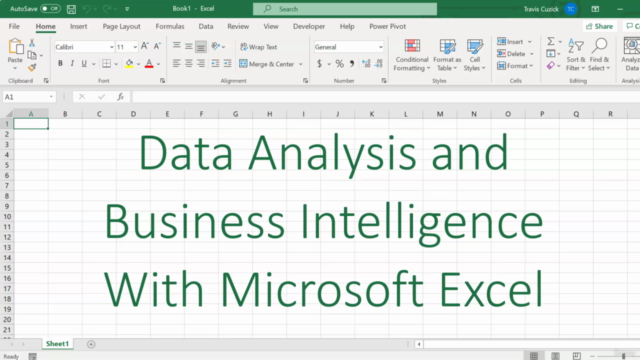Click the AutoSum sigma icon
The width and height of the screenshot is (640, 360).
(x=551, y=41)
